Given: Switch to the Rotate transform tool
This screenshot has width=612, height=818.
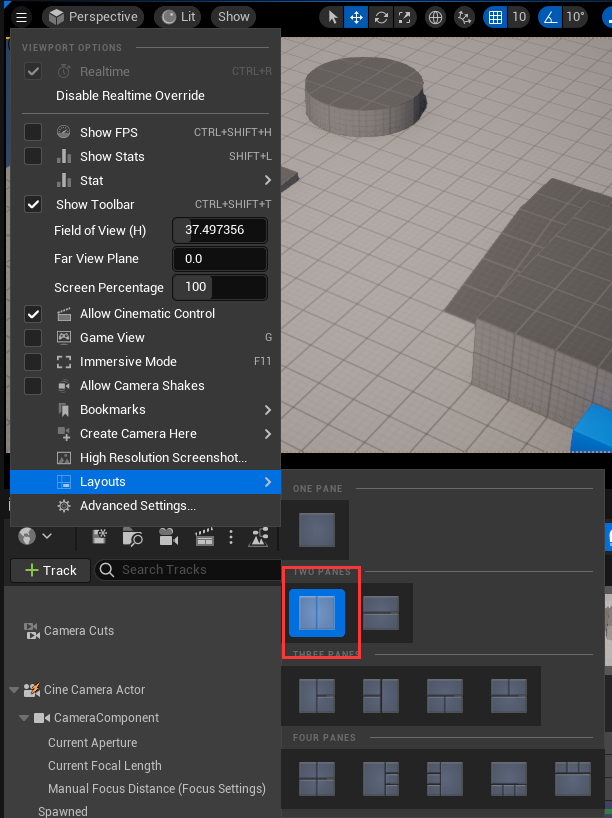Looking at the screenshot, I should [380, 17].
